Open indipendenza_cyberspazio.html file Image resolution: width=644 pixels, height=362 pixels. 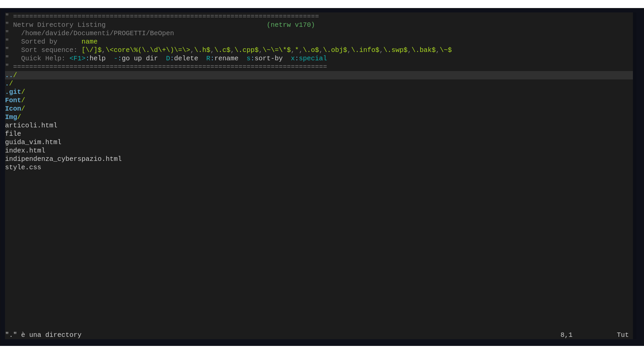coord(63,159)
